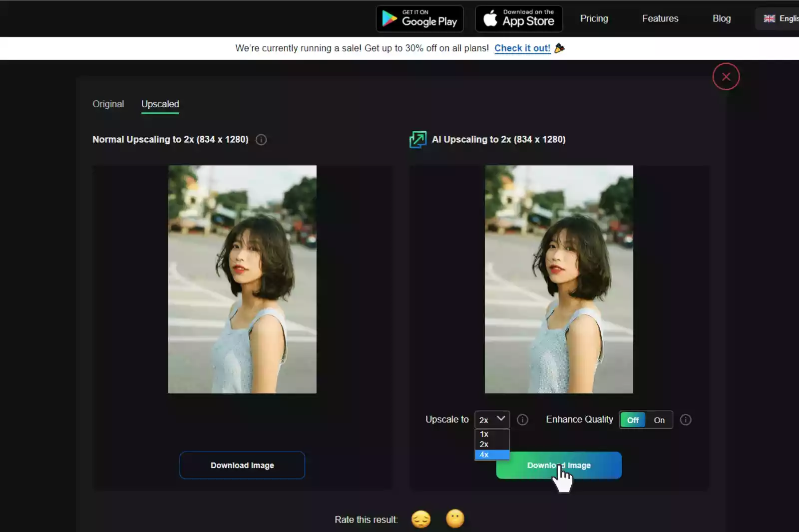Screen dimensions: 799x532
Task: Switch to the Original tab
Action: [108, 104]
